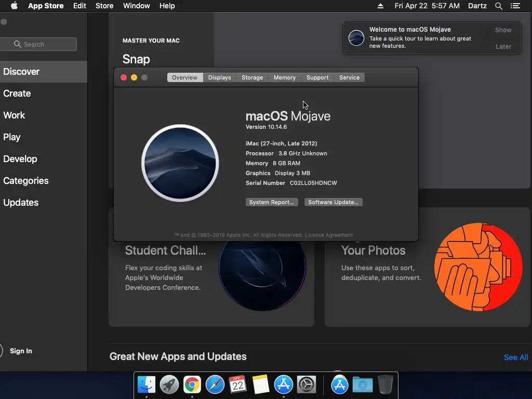Click the App Store icon left of System Preferences

click(284, 384)
